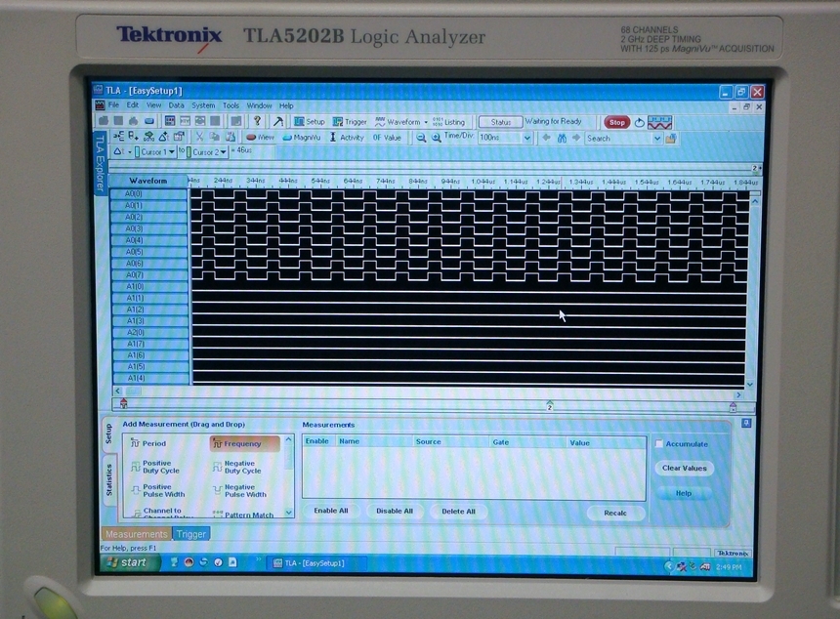Switch to the Trigger bottom tab
Screen dimensions: 840x619
point(190,534)
